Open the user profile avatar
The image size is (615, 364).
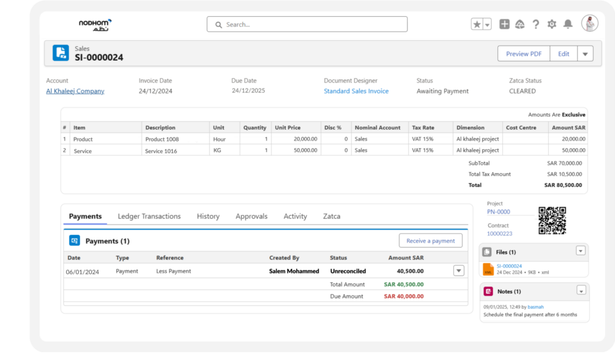590,23
